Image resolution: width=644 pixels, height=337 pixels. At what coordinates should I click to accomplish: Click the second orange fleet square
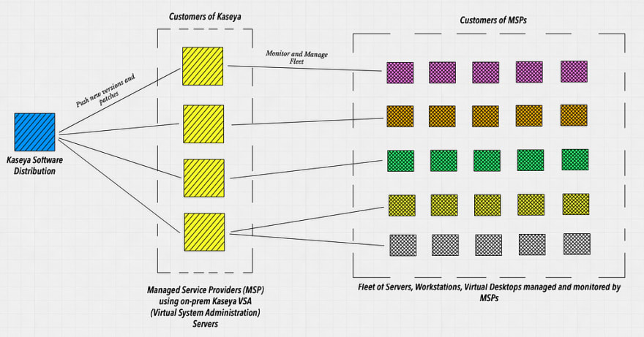click(442, 116)
